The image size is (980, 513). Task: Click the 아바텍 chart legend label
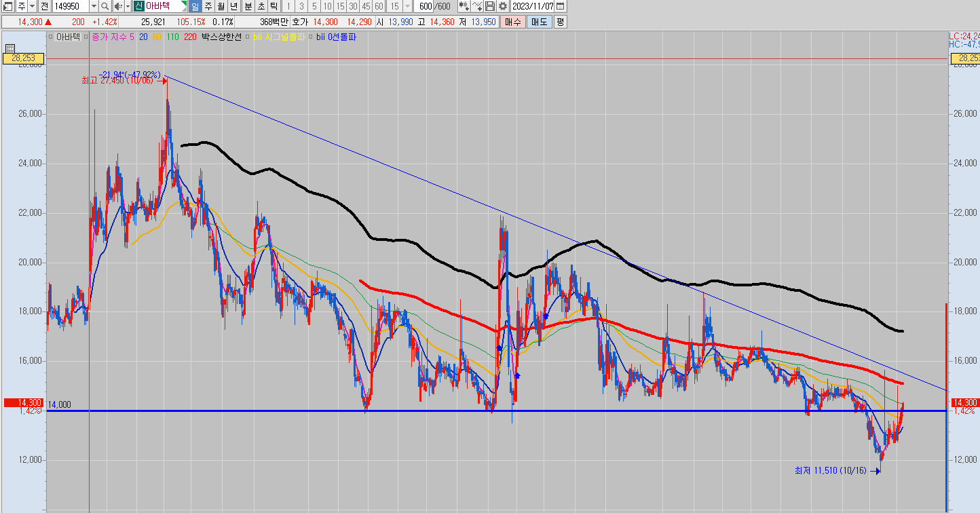click(68, 37)
